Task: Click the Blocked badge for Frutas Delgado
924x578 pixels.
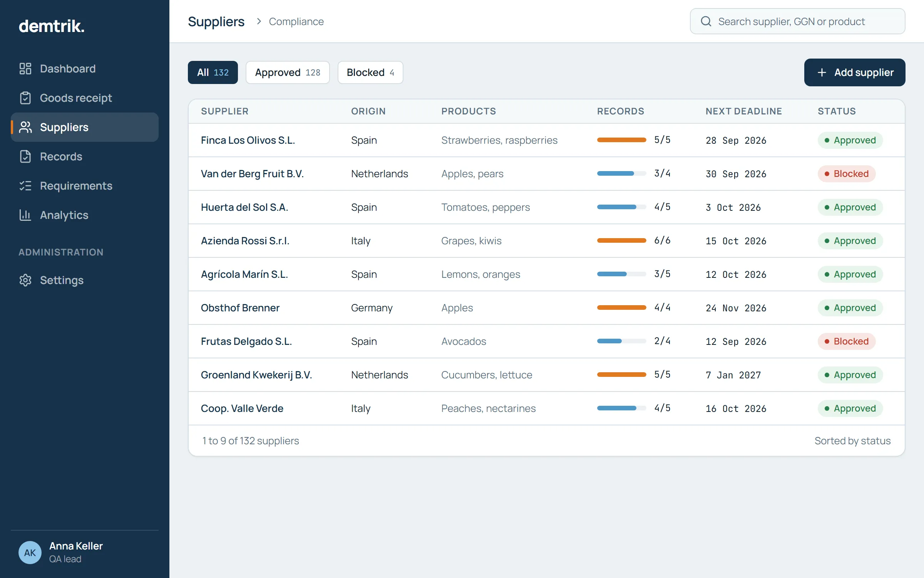Action: (847, 341)
